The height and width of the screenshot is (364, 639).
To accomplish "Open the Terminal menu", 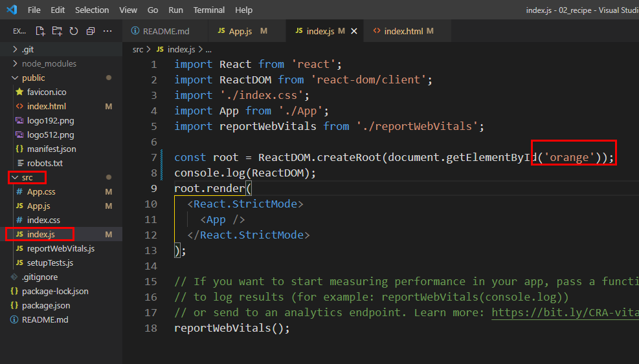I will (x=208, y=10).
